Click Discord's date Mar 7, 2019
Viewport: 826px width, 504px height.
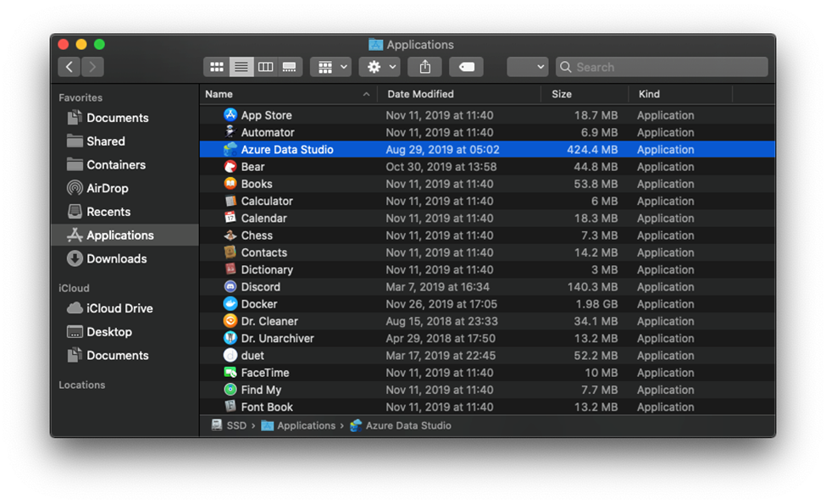(437, 287)
